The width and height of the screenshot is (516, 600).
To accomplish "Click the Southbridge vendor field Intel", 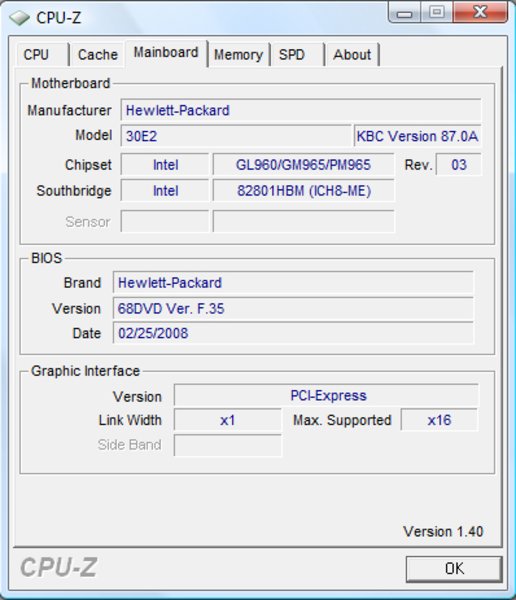I will click(x=165, y=191).
